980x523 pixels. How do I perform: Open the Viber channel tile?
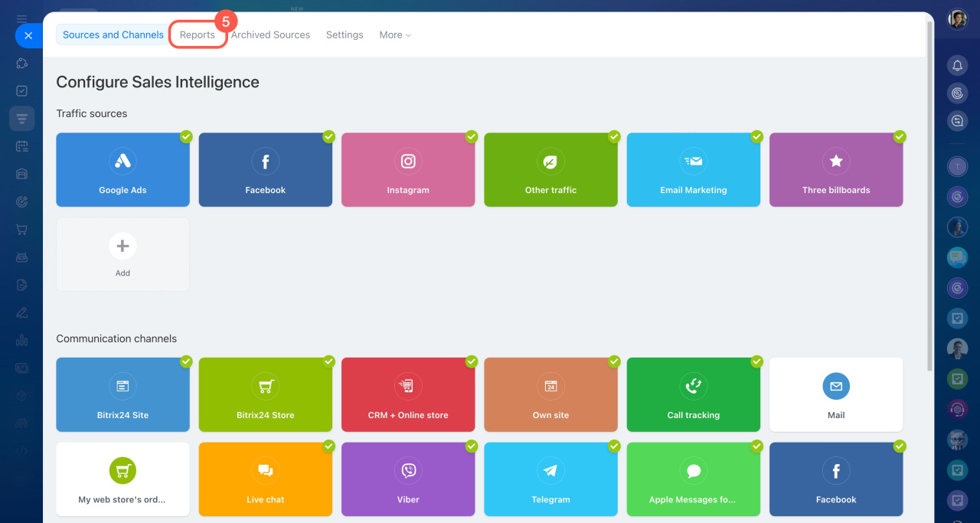[408, 479]
